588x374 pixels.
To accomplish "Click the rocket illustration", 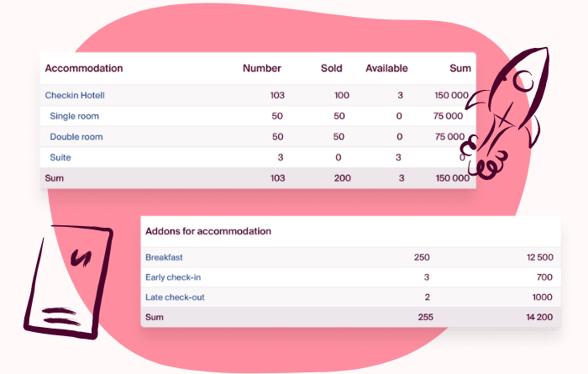I will pos(505,113).
